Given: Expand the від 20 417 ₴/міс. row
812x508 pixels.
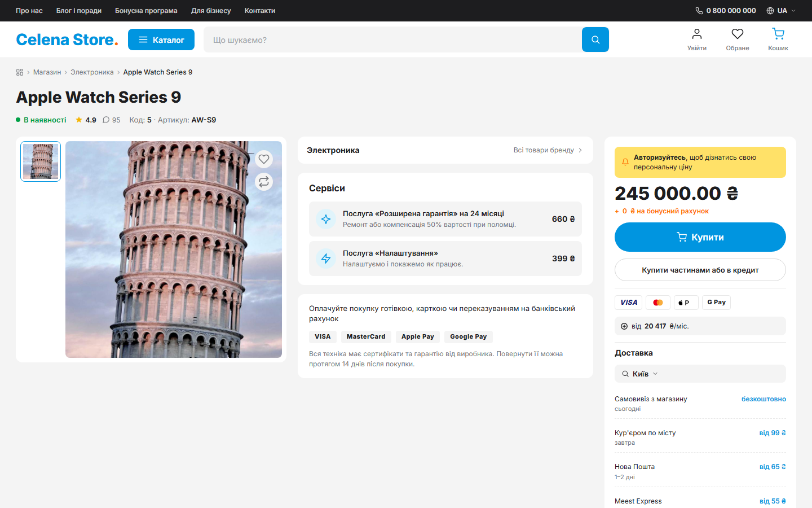Looking at the screenshot, I should point(700,326).
